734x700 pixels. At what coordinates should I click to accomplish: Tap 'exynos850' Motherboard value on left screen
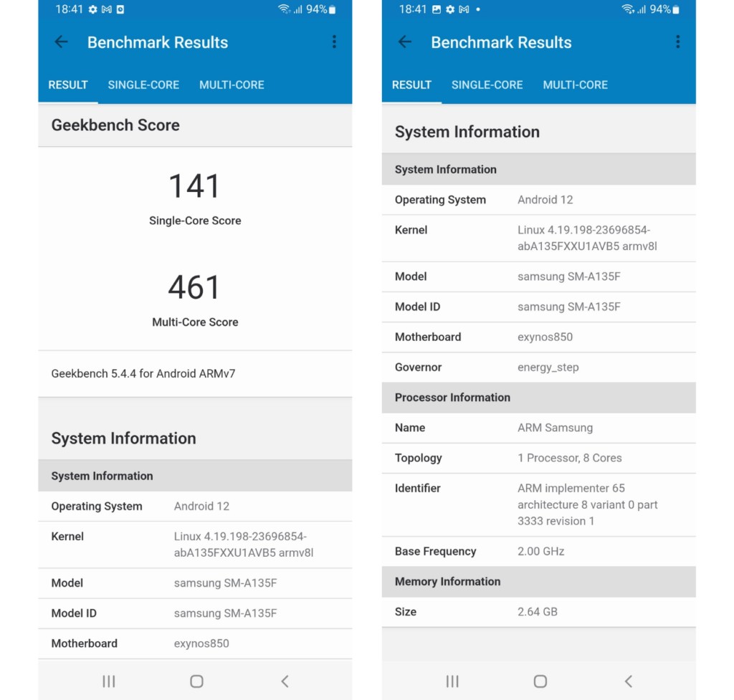pos(201,643)
